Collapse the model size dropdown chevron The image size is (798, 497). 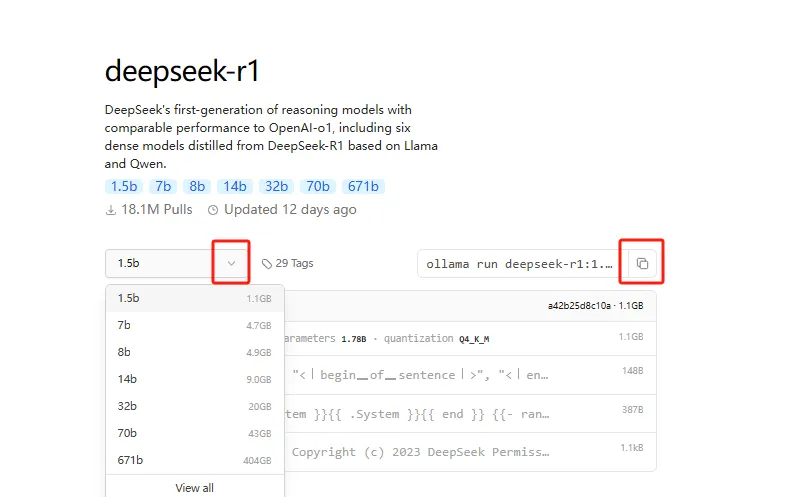click(231, 264)
